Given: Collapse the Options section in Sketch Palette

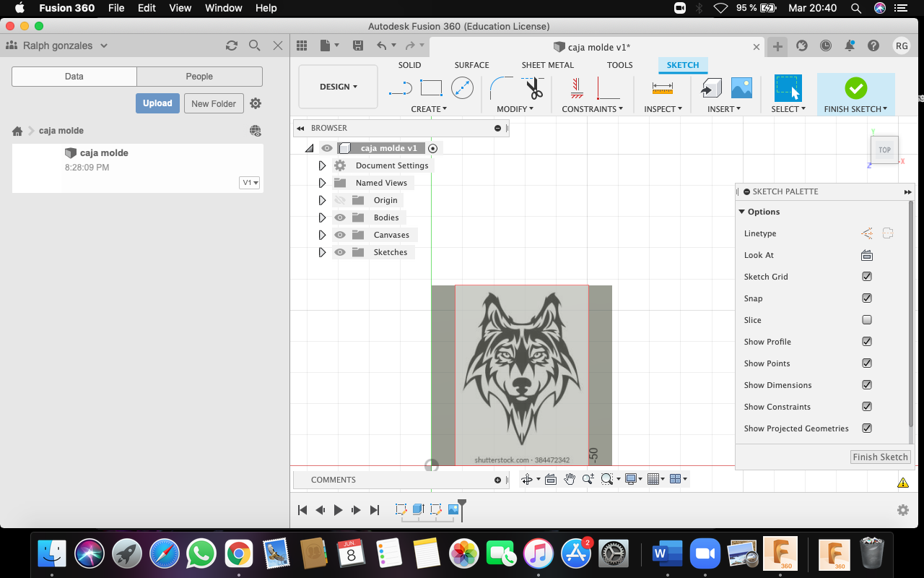Looking at the screenshot, I should pyautogui.click(x=742, y=212).
